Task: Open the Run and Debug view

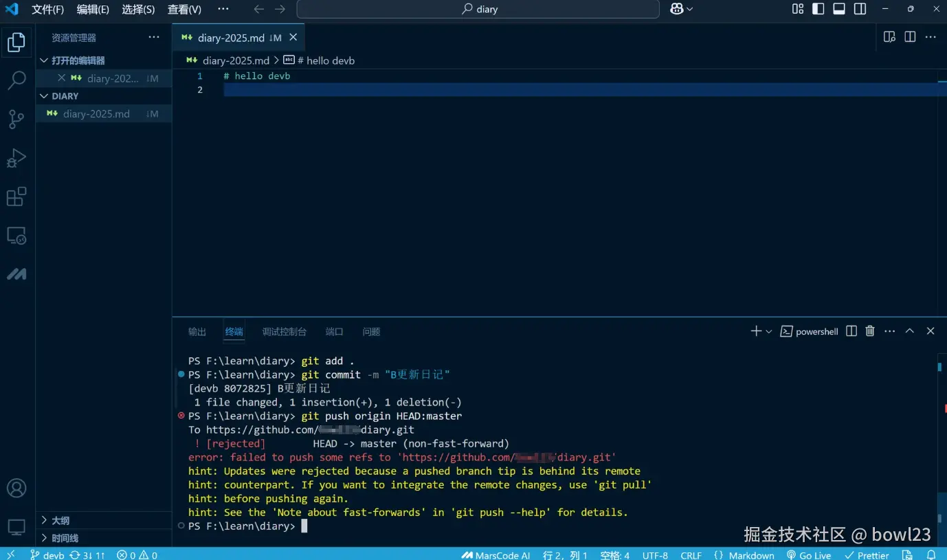Action: (16, 158)
